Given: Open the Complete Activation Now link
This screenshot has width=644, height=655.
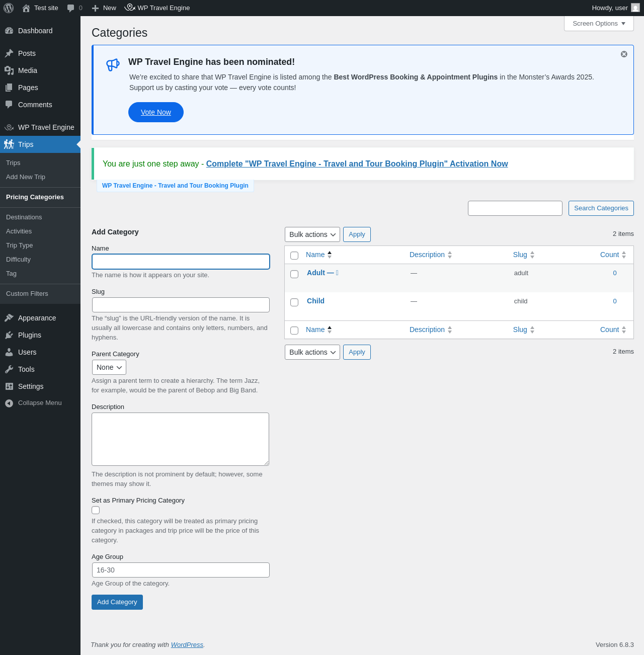Looking at the screenshot, I should click(x=357, y=164).
